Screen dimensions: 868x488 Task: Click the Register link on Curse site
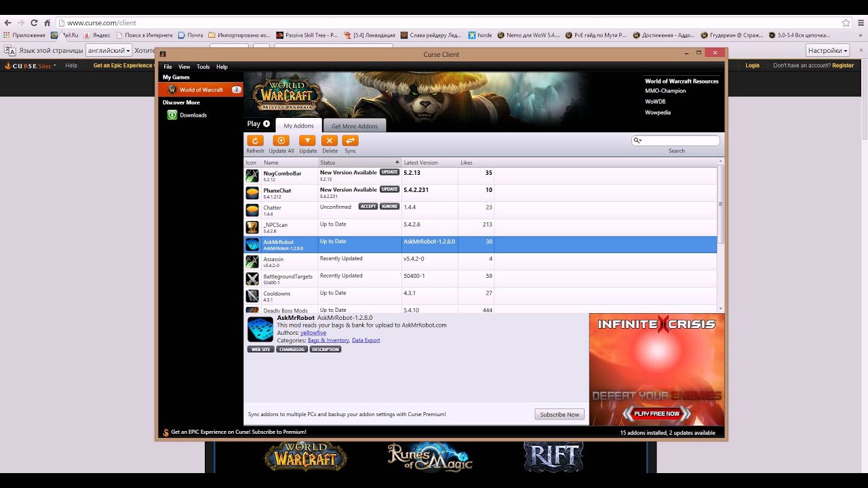tap(843, 66)
